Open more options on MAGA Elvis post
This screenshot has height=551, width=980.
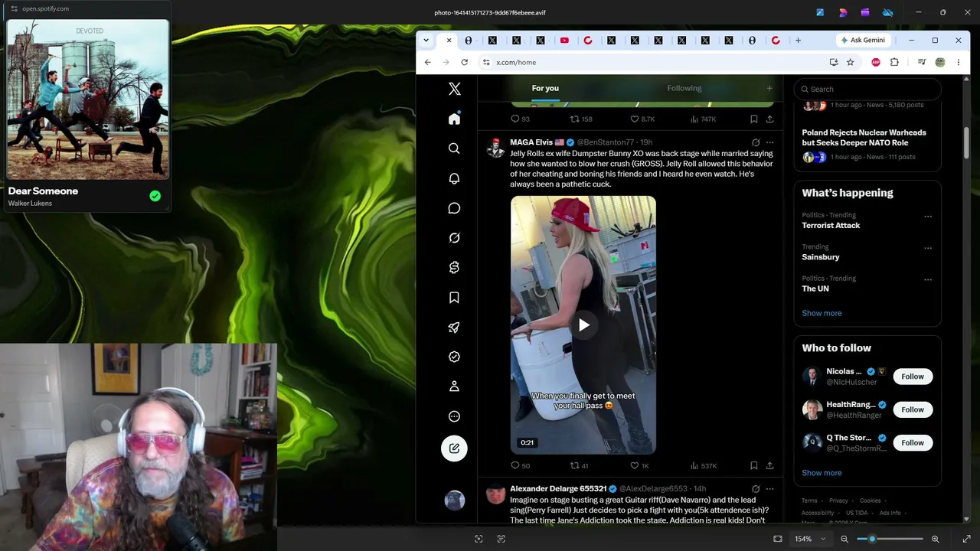pyautogui.click(x=769, y=142)
